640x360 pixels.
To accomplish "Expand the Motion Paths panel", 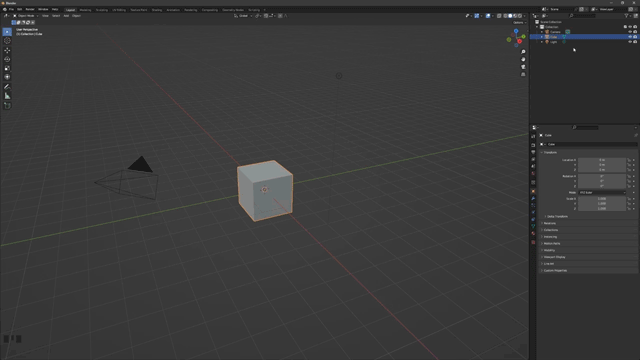I will pos(551,244).
